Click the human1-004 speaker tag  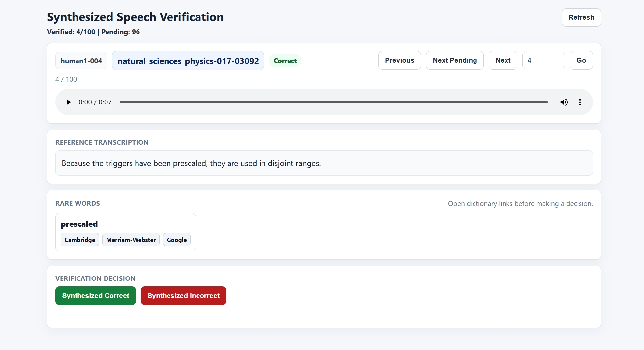coord(81,61)
